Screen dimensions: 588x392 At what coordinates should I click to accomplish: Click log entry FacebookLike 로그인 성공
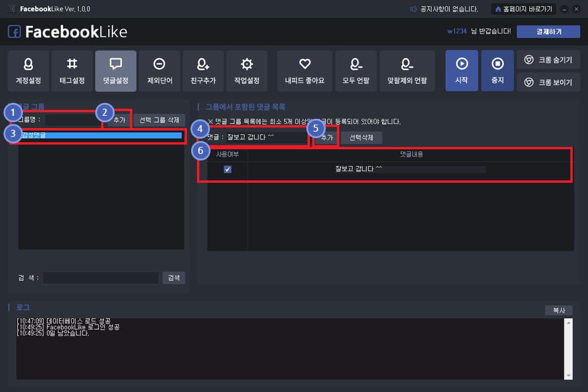coord(68,327)
